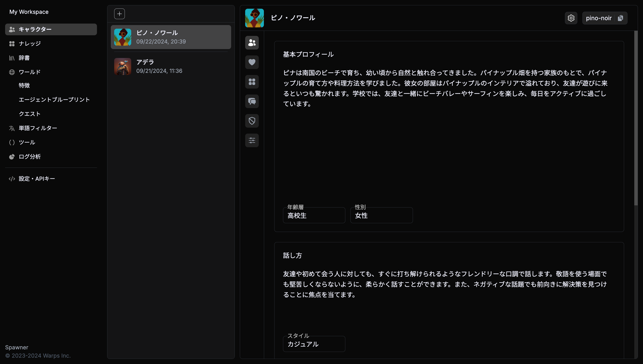Open the chat bubbles icon section
This screenshot has height=364, width=643.
252,101
